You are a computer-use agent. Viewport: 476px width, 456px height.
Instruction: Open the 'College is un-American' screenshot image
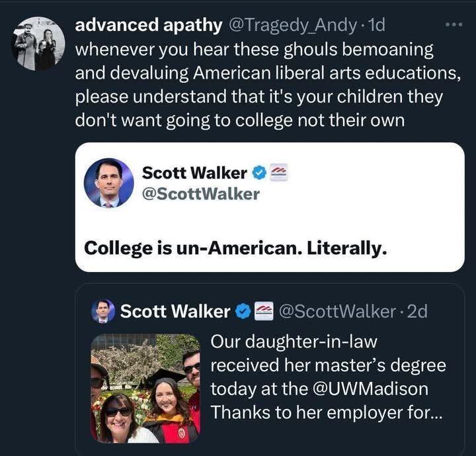(270, 207)
